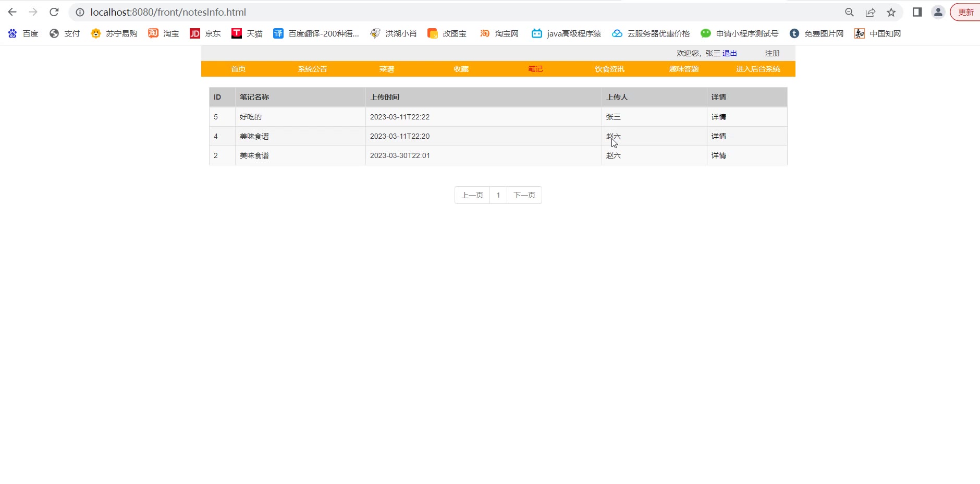Open 收藏 navigation item

pyautogui.click(x=461, y=69)
